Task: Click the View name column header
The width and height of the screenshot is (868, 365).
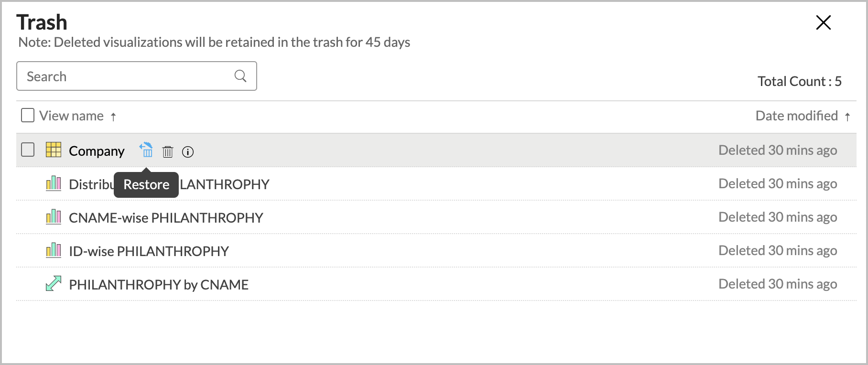Action: [72, 116]
